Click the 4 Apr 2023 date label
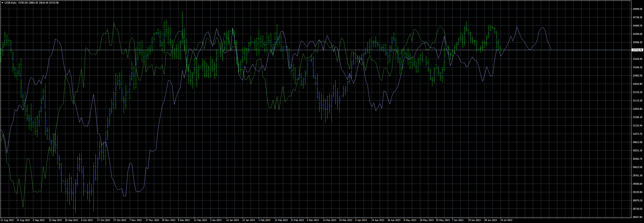Viewport: 644px width, 223px height. (361, 220)
